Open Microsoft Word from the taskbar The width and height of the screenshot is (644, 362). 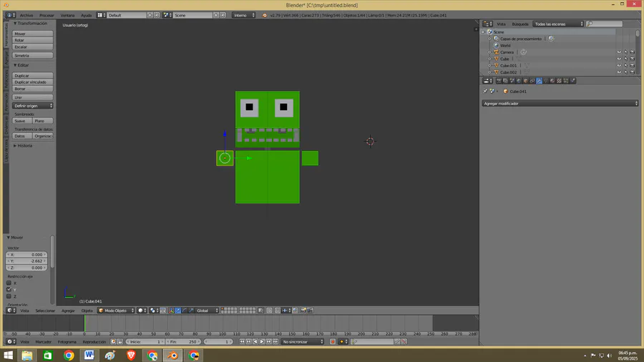[x=89, y=355]
